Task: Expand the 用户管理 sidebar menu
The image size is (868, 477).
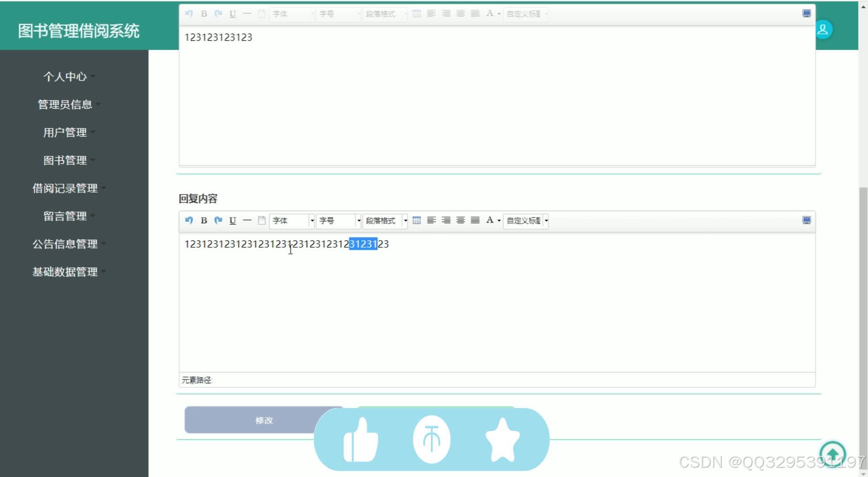Action: (69, 132)
